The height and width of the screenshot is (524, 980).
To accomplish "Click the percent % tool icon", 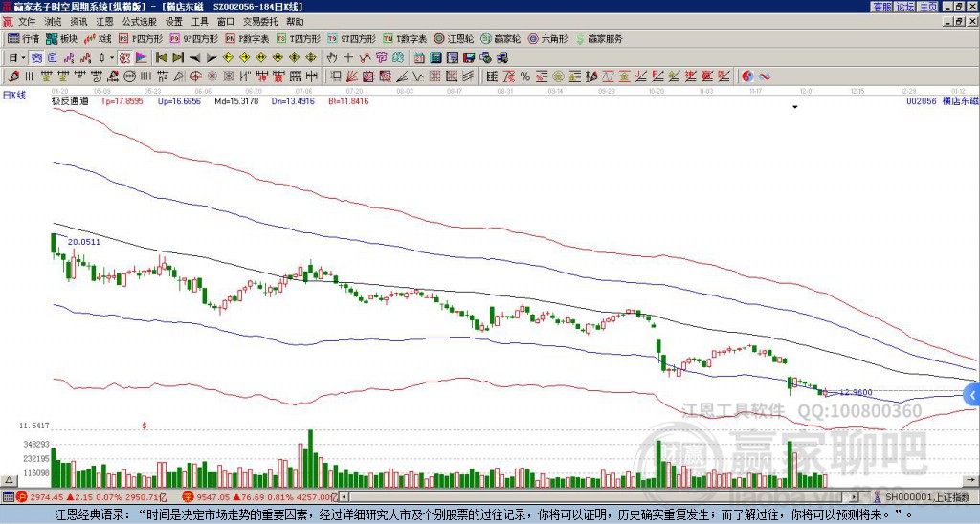I will 525,76.
